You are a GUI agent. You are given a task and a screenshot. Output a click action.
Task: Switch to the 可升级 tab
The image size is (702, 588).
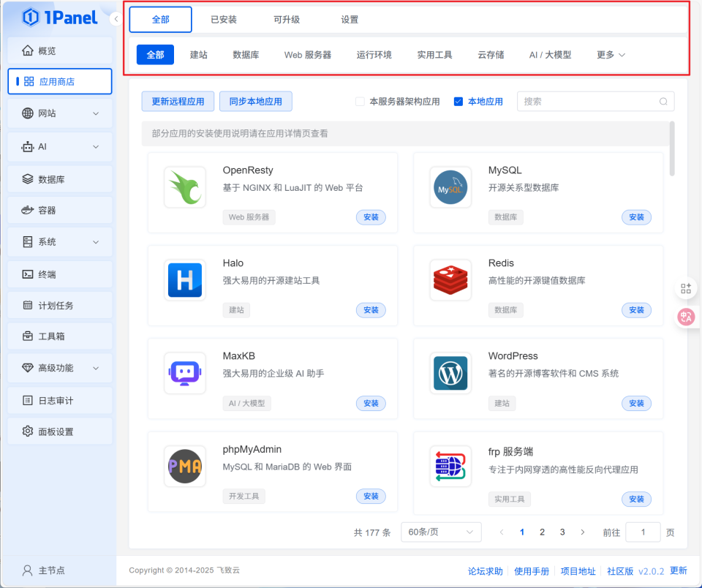(287, 19)
